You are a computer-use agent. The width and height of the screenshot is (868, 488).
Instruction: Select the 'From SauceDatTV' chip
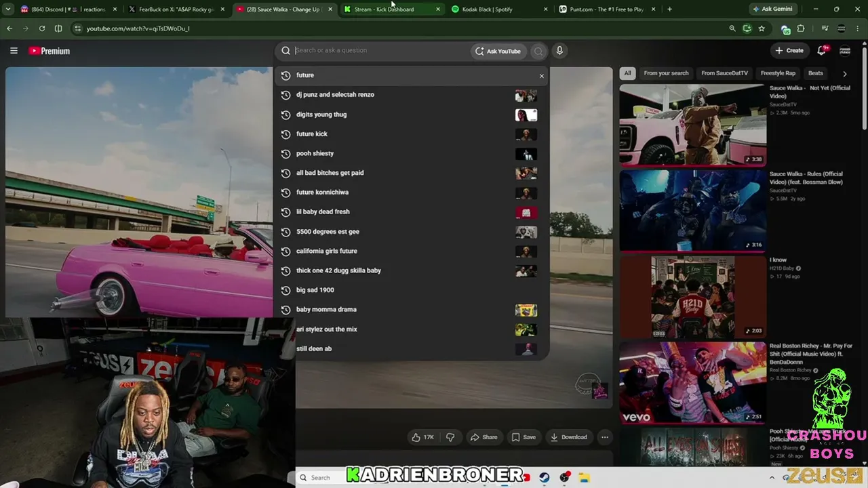(x=724, y=73)
